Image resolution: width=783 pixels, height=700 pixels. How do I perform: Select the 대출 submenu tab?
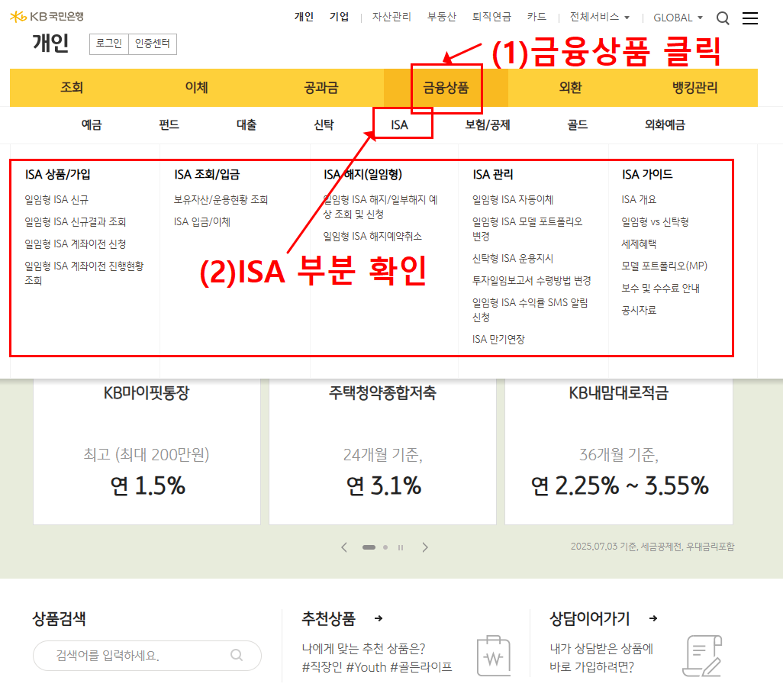246,124
